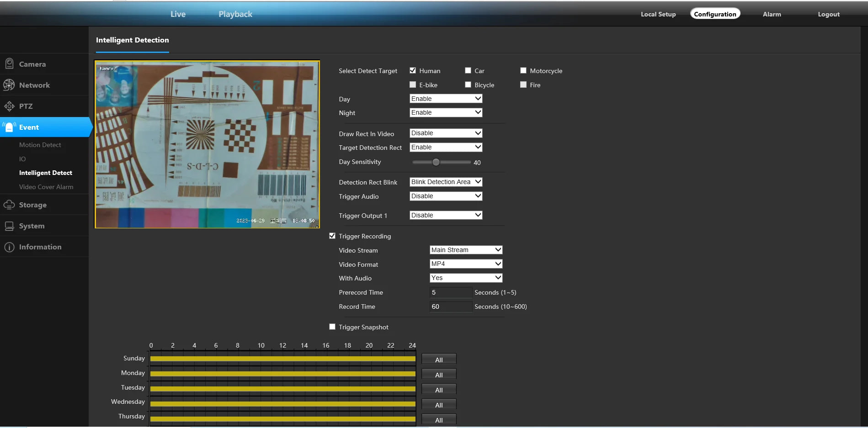Click the All button for Sunday
The image size is (868, 428).
point(439,359)
